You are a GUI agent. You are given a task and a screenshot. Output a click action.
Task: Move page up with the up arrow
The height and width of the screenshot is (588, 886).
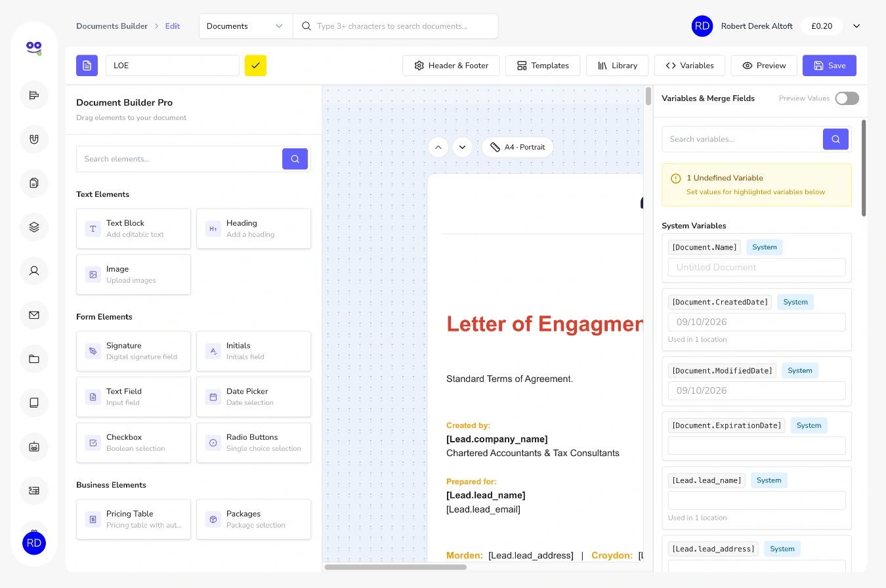(x=438, y=147)
